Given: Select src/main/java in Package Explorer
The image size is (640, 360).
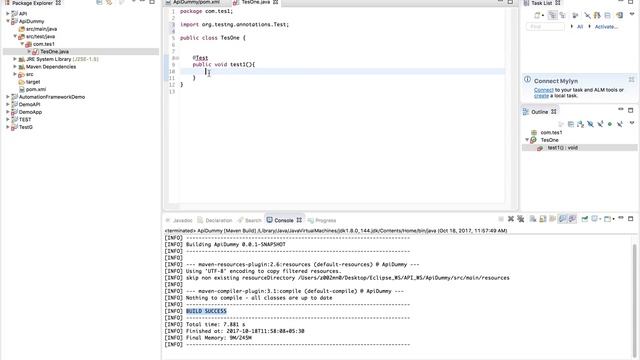Looking at the screenshot, I should click(x=41, y=29).
